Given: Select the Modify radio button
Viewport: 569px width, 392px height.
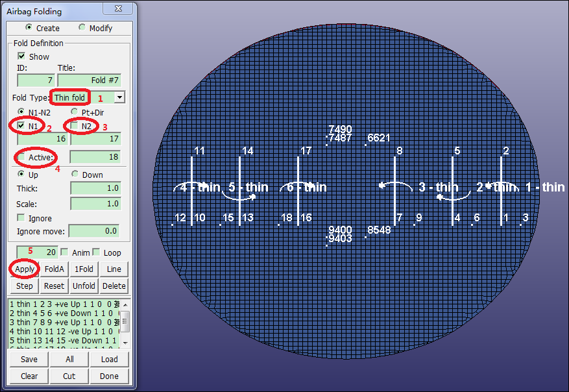Looking at the screenshot, I should pyautogui.click(x=82, y=28).
